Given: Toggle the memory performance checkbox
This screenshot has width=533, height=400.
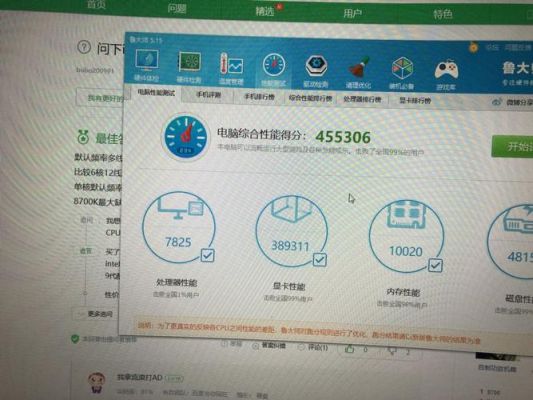Looking at the screenshot, I should (x=435, y=265).
